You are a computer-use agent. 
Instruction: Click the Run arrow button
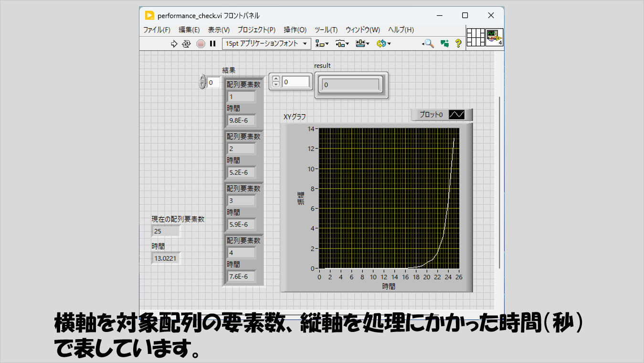pos(174,43)
